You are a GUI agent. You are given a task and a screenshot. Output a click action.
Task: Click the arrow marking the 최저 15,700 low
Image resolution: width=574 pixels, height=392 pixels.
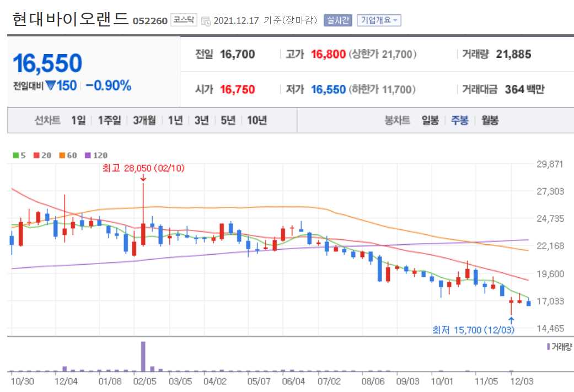(512, 319)
